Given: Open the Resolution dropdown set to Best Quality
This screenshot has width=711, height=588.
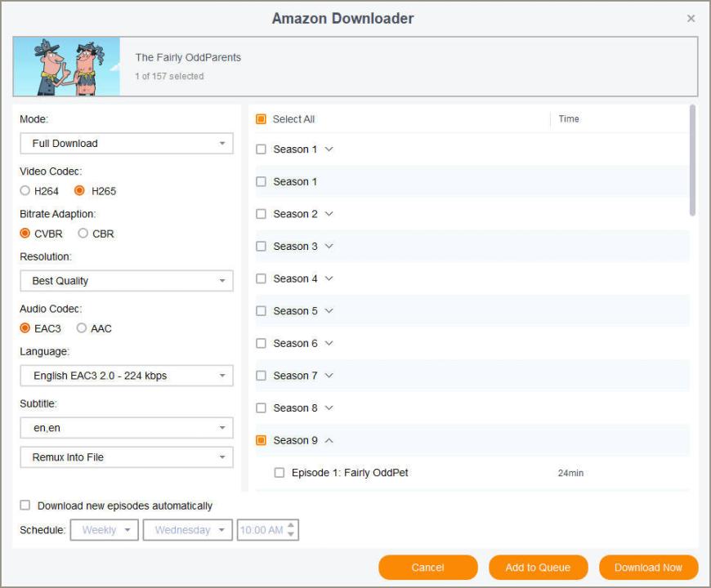Looking at the screenshot, I should coord(126,281).
